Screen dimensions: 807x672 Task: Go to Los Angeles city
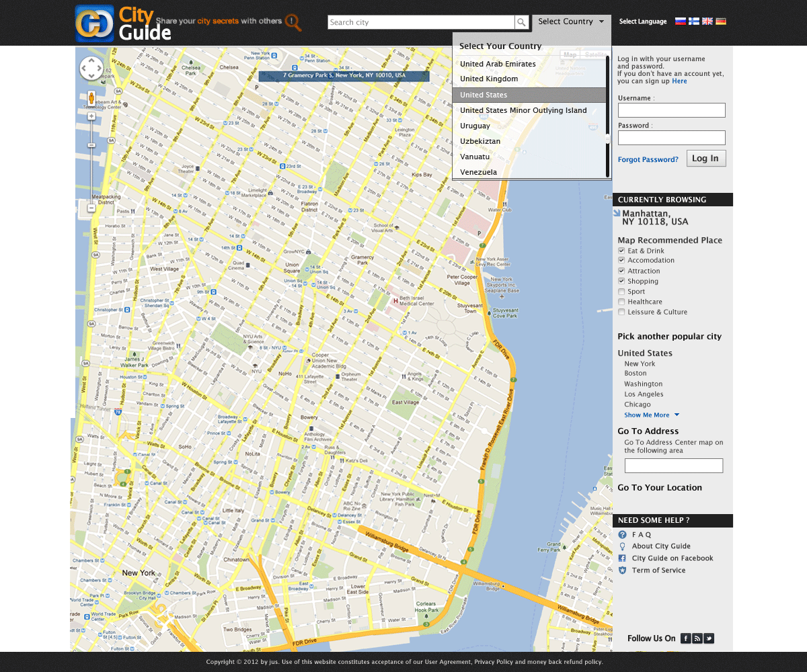pos(644,394)
